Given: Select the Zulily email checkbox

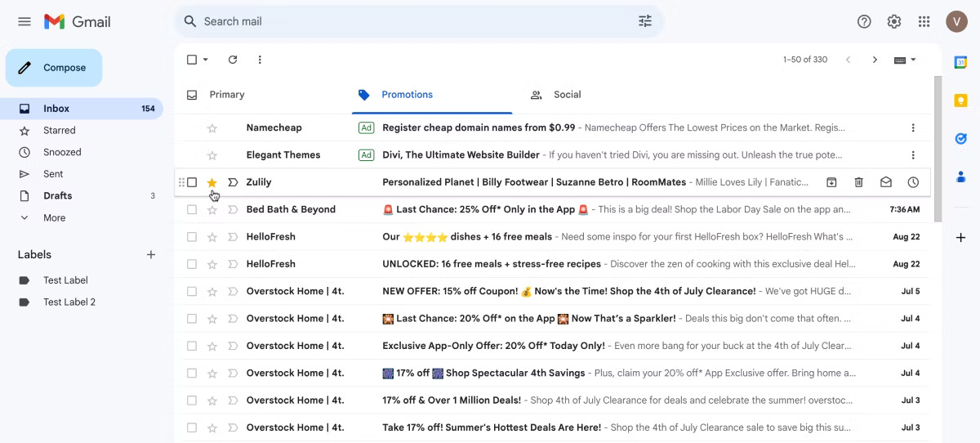Looking at the screenshot, I should [x=192, y=182].
